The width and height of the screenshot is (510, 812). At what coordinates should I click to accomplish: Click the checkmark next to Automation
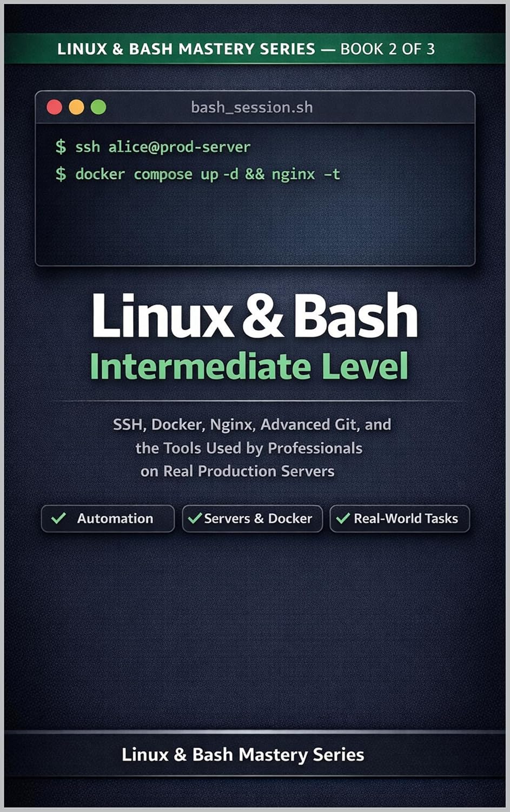click(58, 518)
